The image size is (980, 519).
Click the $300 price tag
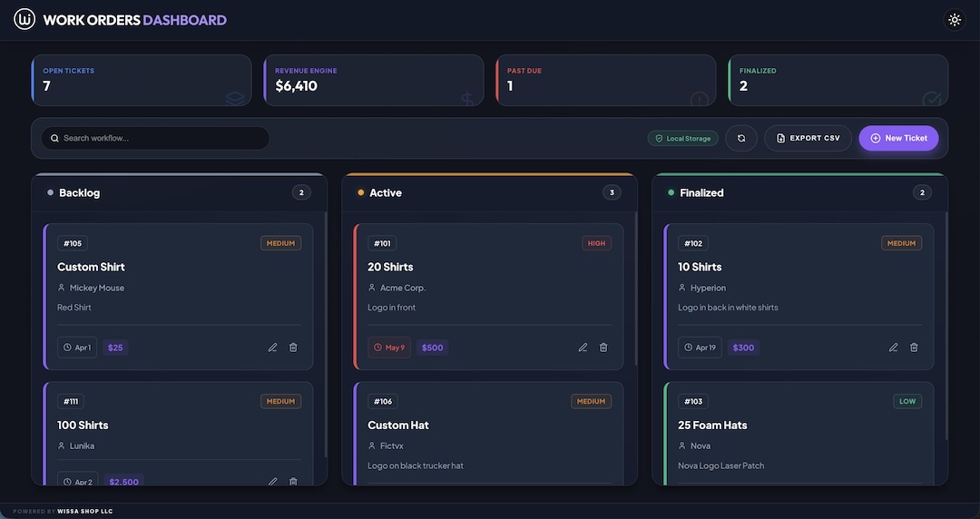(x=743, y=348)
